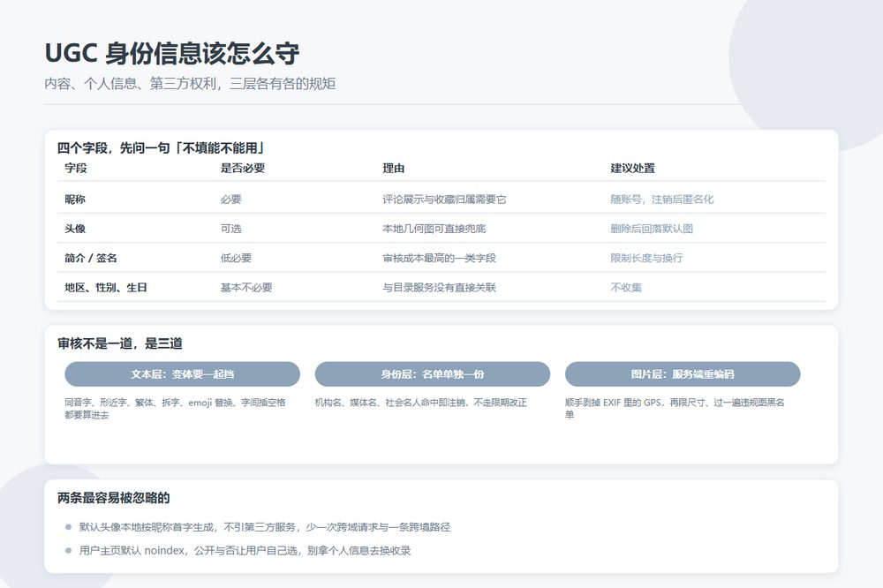Select the table cell '必要'
Image resolution: width=883 pixels, height=588 pixels.
tap(230, 200)
